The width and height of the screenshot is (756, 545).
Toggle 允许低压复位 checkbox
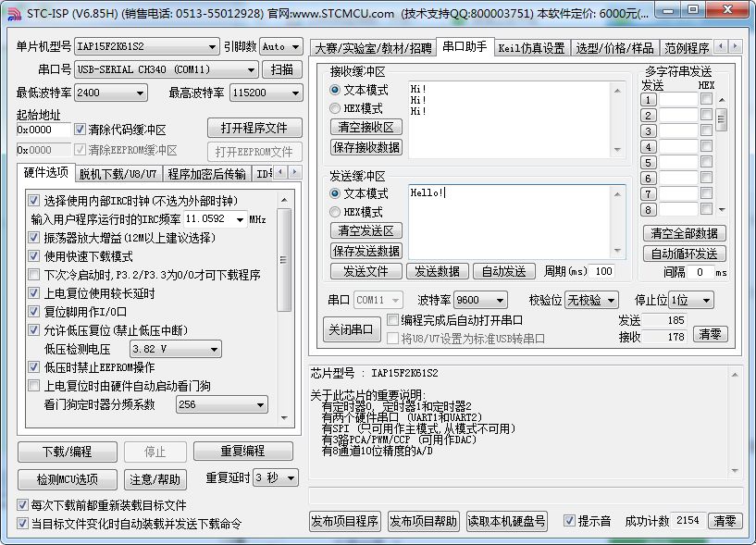[33, 330]
